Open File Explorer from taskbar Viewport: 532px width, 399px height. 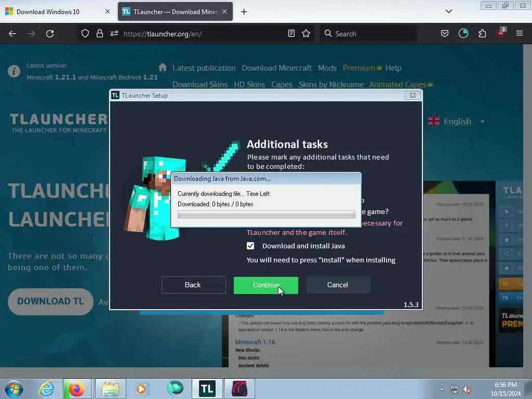coord(111,389)
